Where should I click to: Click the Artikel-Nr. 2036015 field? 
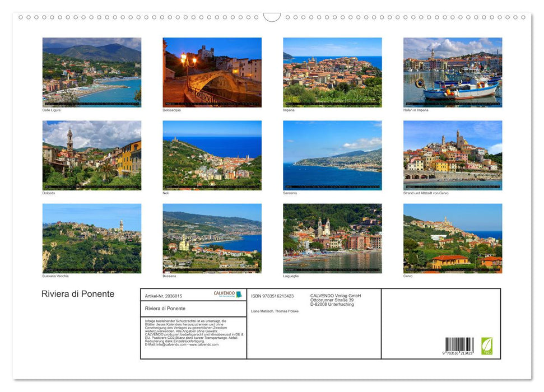(x=163, y=296)
